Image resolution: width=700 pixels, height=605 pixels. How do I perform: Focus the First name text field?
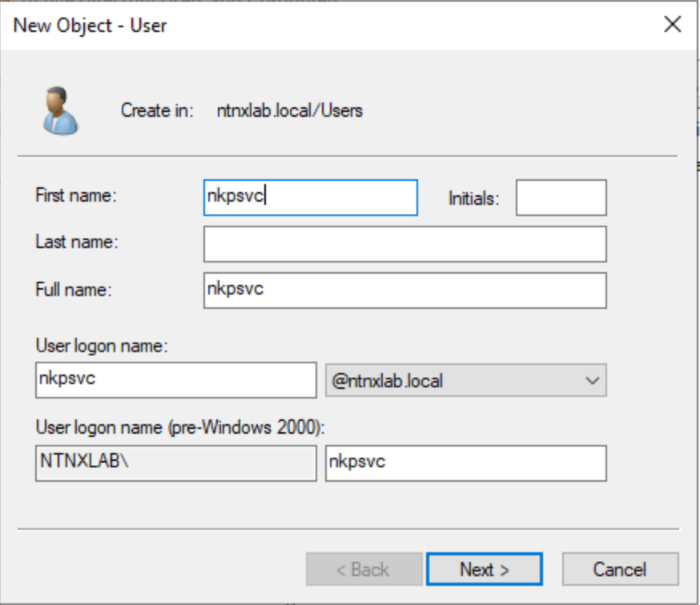tap(311, 198)
